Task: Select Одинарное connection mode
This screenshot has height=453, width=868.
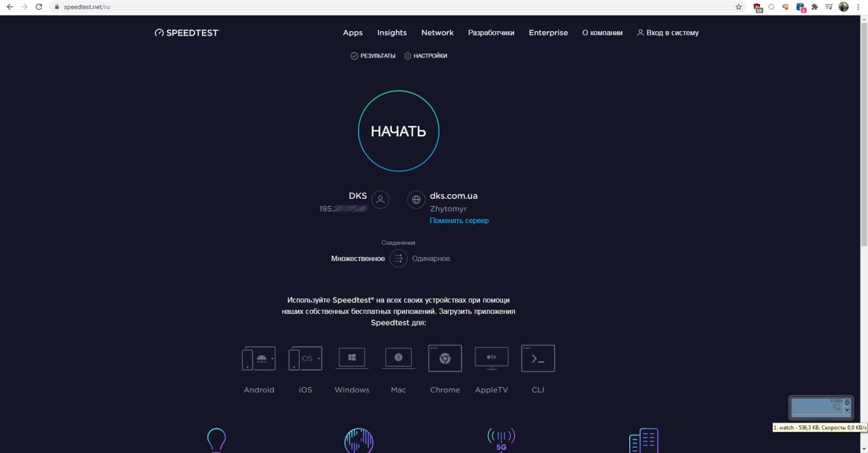Action: point(431,258)
